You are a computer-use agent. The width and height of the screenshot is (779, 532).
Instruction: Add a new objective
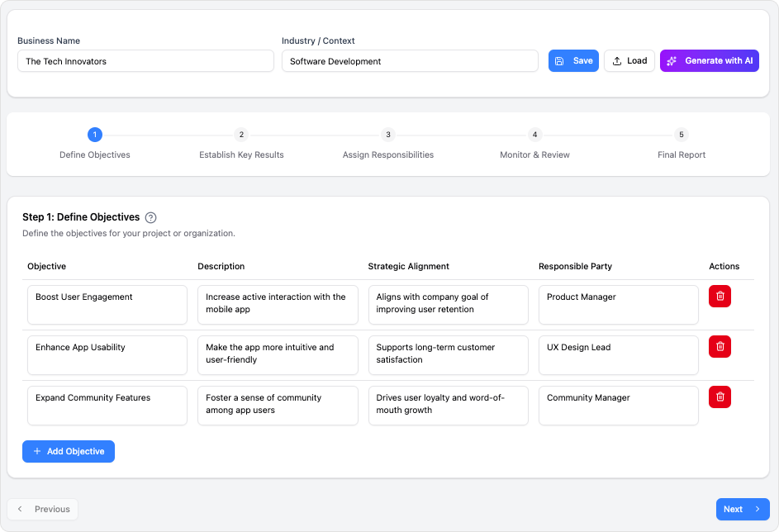(x=69, y=452)
